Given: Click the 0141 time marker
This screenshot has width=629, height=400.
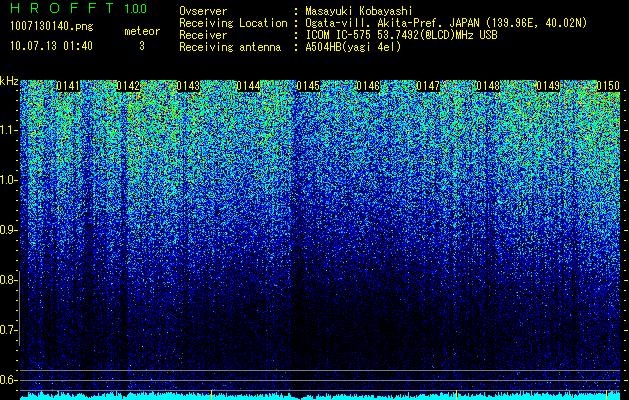Looking at the screenshot, I should tap(68, 86).
